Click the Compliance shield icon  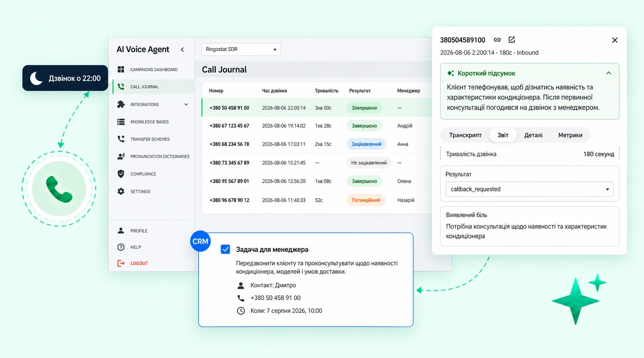pos(121,174)
